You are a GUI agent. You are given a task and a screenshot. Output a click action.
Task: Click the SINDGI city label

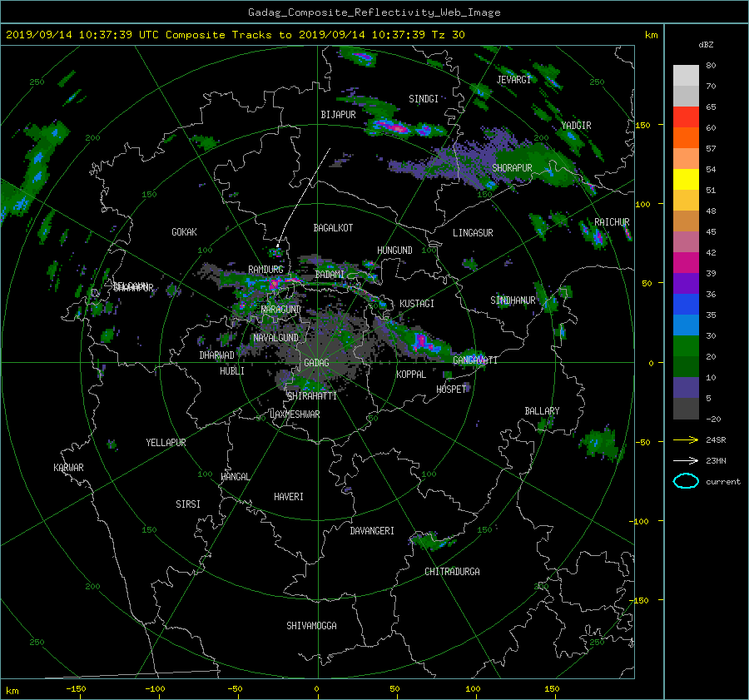tap(424, 99)
